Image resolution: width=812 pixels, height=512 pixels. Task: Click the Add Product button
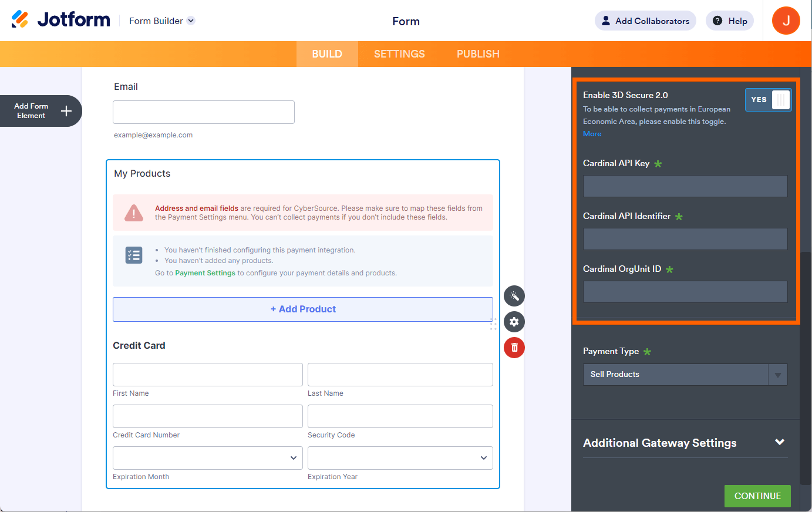point(303,309)
